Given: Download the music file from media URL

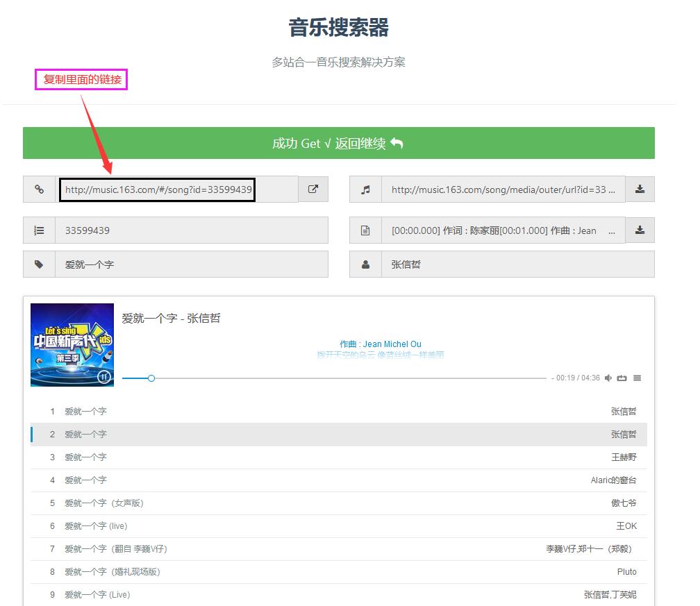Looking at the screenshot, I should tap(640, 190).
